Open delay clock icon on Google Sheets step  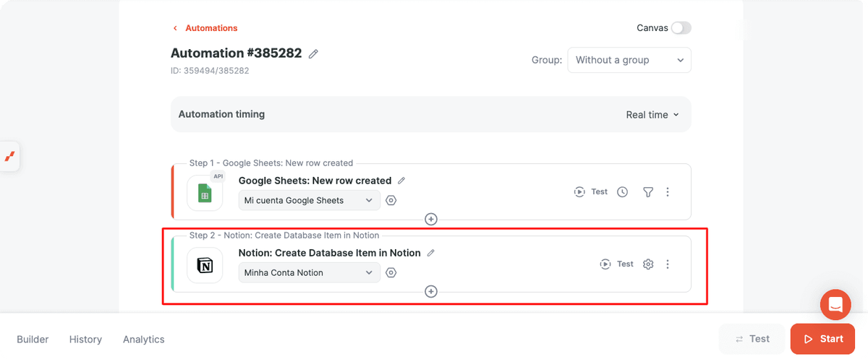point(623,192)
